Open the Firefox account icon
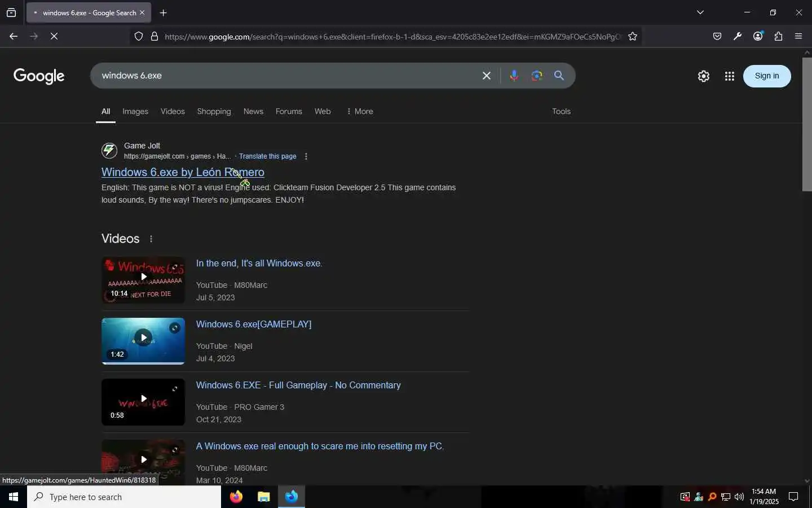Viewport: 812px width, 508px height. tap(758, 36)
